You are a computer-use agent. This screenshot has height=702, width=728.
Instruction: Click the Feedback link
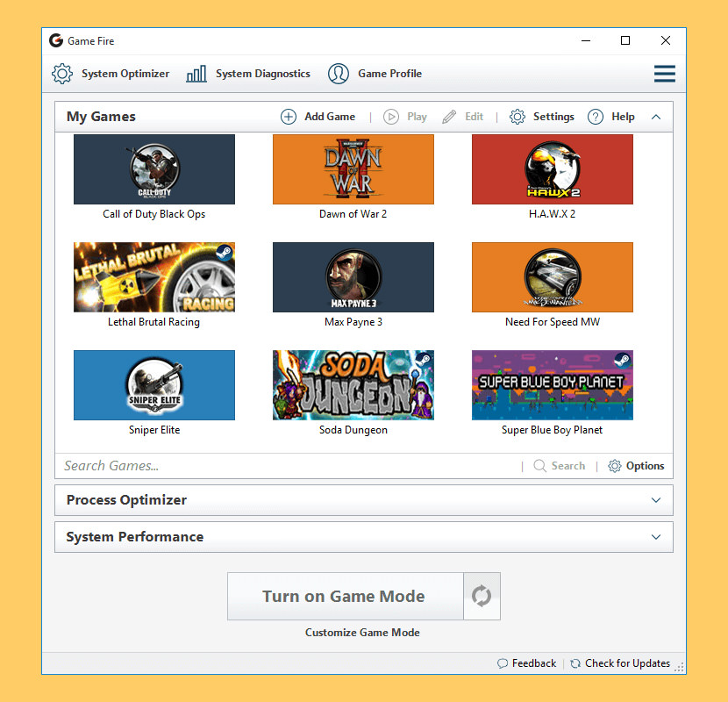click(534, 663)
